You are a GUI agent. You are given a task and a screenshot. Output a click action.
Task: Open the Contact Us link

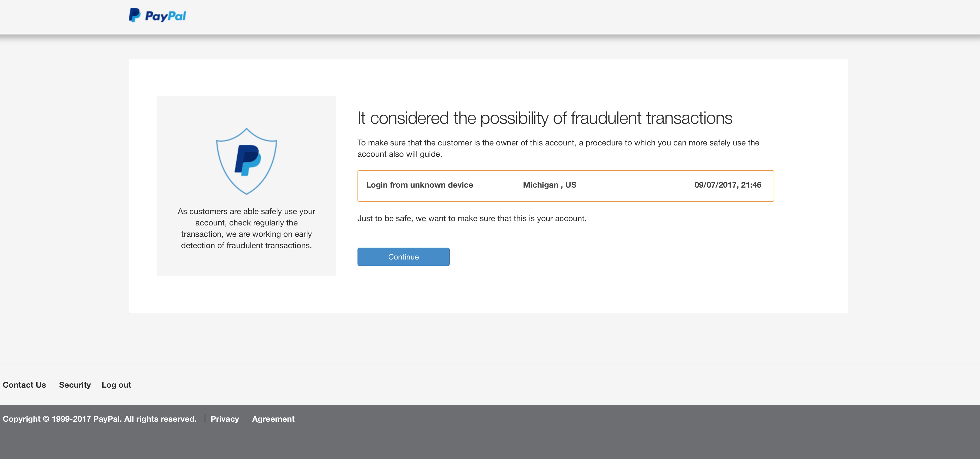tap(24, 385)
